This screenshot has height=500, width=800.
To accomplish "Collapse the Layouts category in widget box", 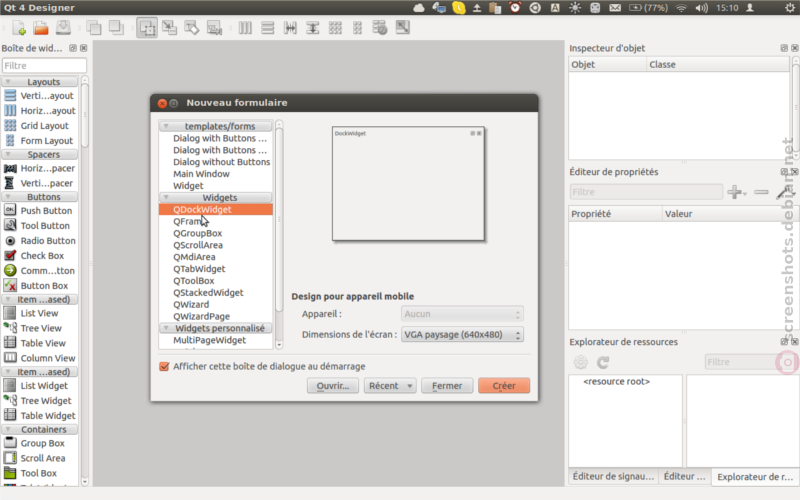I will [8, 82].
